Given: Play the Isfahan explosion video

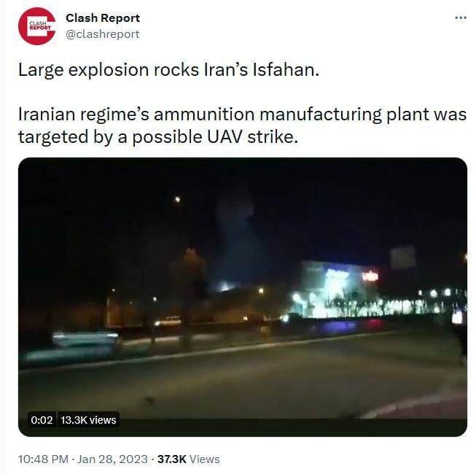Looking at the screenshot, I should [x=243, y=297].
